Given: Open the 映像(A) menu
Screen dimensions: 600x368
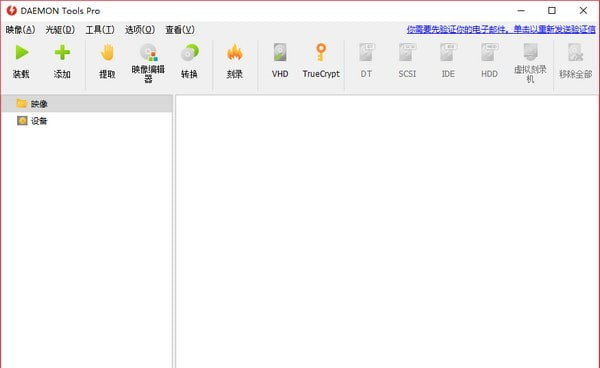Looking at the screenshot, I should click(20, 30).
